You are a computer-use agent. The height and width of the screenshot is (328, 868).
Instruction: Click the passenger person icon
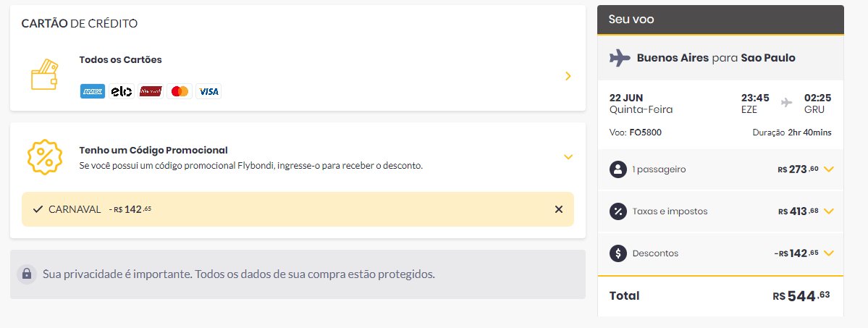(x=618, y=169)
